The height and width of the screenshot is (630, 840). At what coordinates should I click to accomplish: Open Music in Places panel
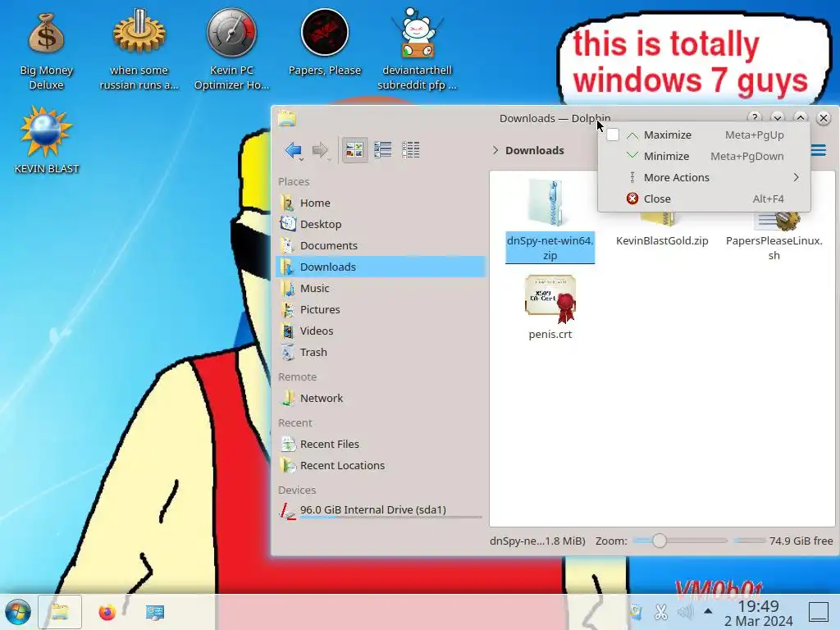[381, 288]
